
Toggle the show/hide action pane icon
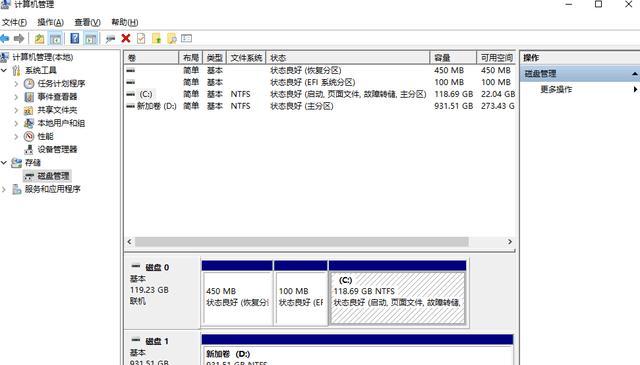point(91,39)
